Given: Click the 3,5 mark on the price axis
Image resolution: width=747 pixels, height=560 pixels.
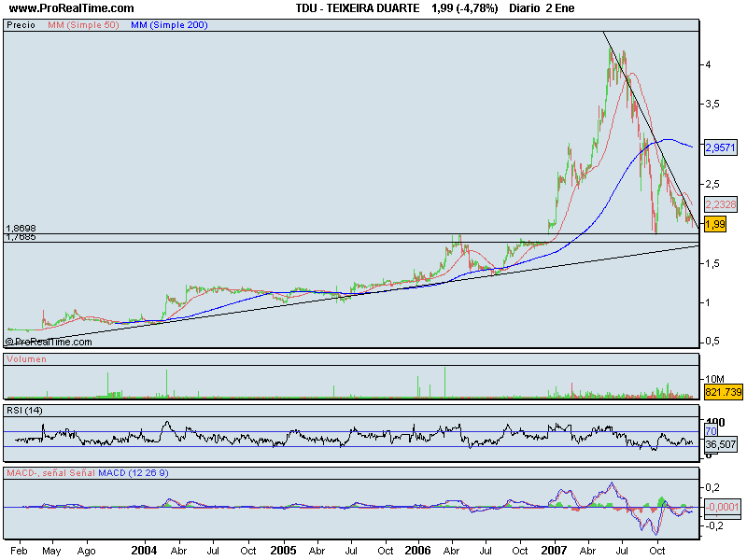Looking at the screenshot, I should [712, 104].
